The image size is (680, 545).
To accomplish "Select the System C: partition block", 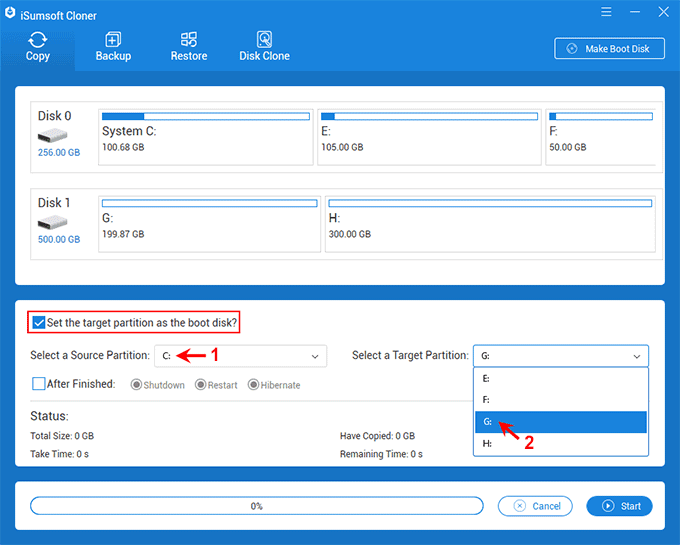I will (205, 138).
